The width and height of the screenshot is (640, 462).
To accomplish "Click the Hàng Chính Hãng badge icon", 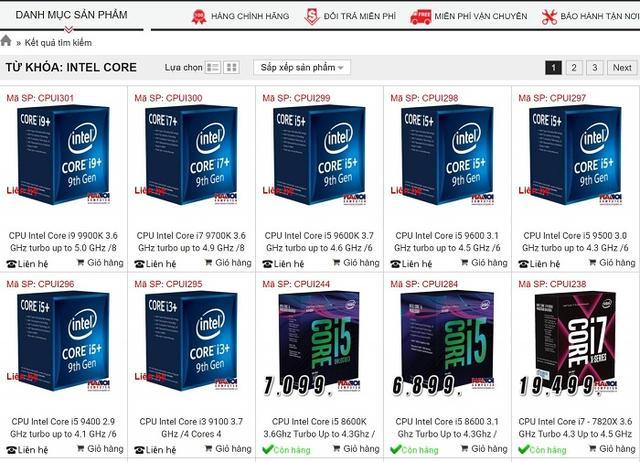I will (199, 16).
